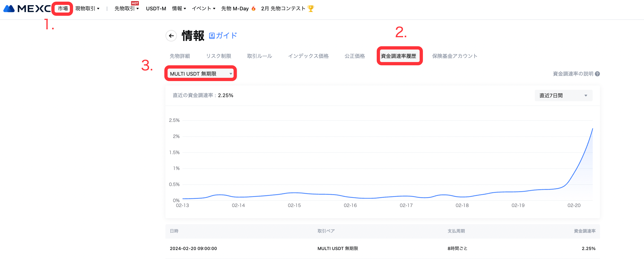The image size is (644, 259).
Task: Open the リスク制限 tab
Action: tap(219, 56)
